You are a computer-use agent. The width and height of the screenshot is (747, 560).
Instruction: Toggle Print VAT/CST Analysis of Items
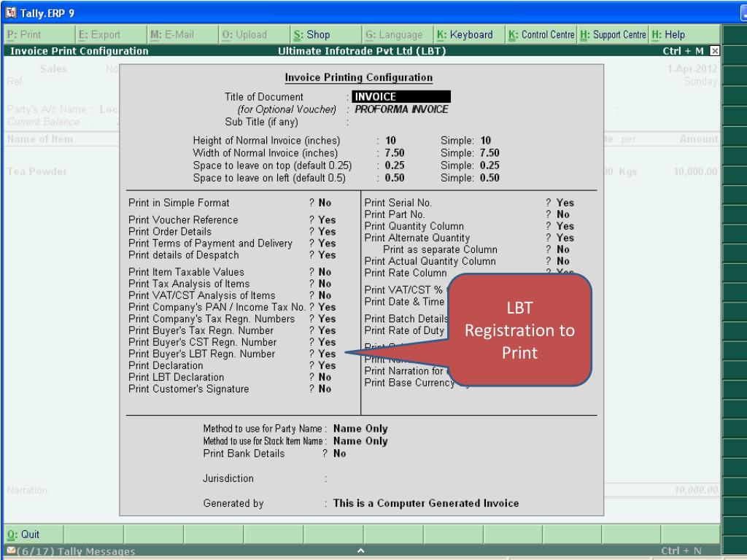(x=325, y=295)
